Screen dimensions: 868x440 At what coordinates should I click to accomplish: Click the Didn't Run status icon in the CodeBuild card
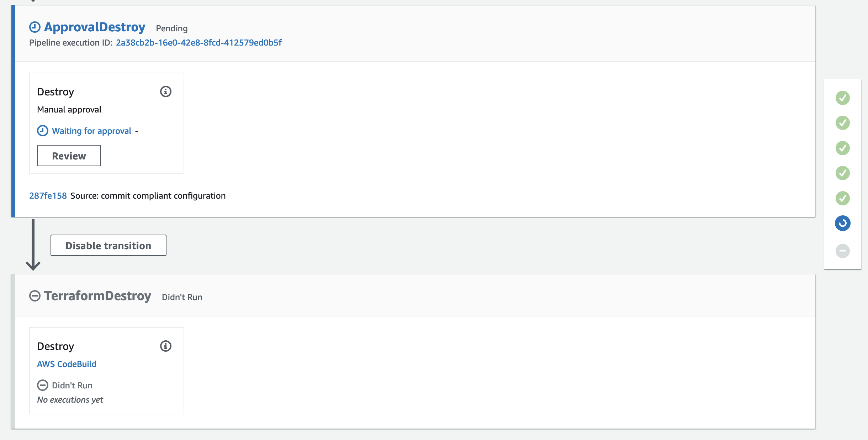[43, 385]
